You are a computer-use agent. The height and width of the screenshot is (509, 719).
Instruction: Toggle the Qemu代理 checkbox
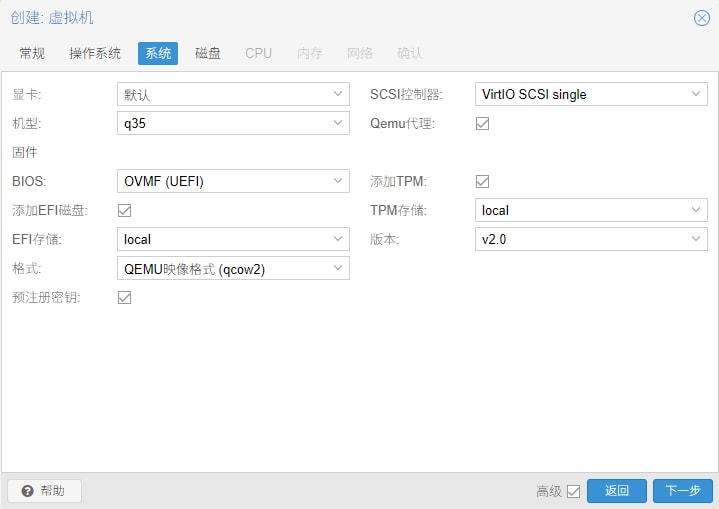(482, 124)
